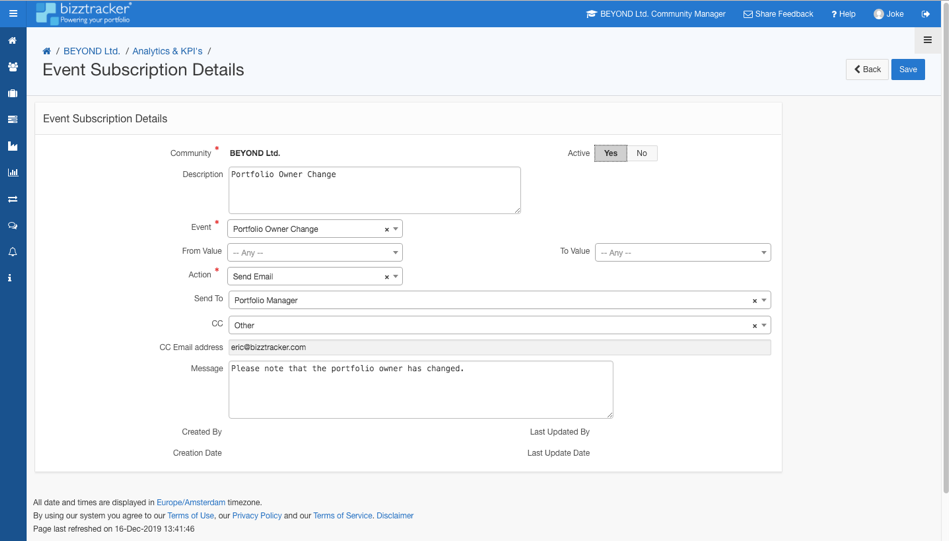
Task: Clear the Action selection with x
Action: coord(387,277)
